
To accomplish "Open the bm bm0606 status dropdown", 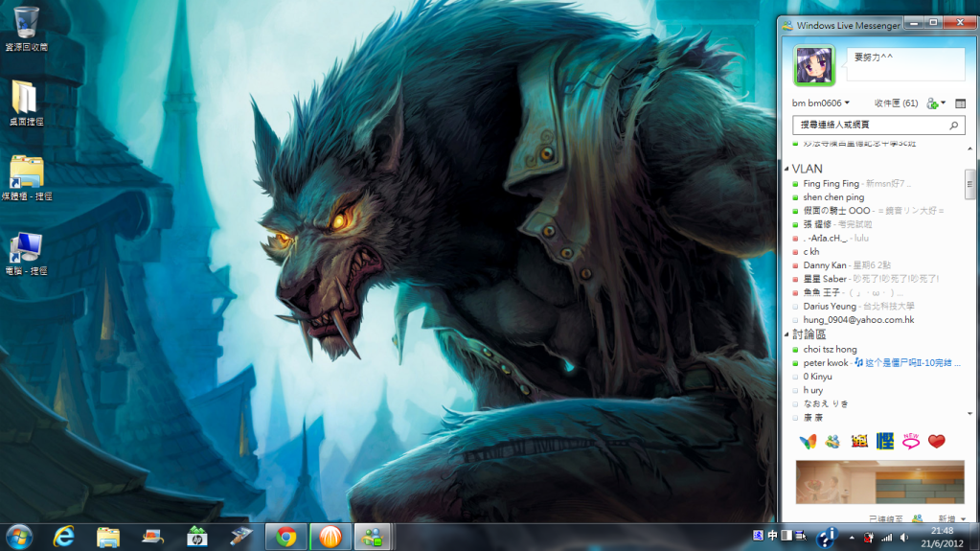I will [821, 103].
